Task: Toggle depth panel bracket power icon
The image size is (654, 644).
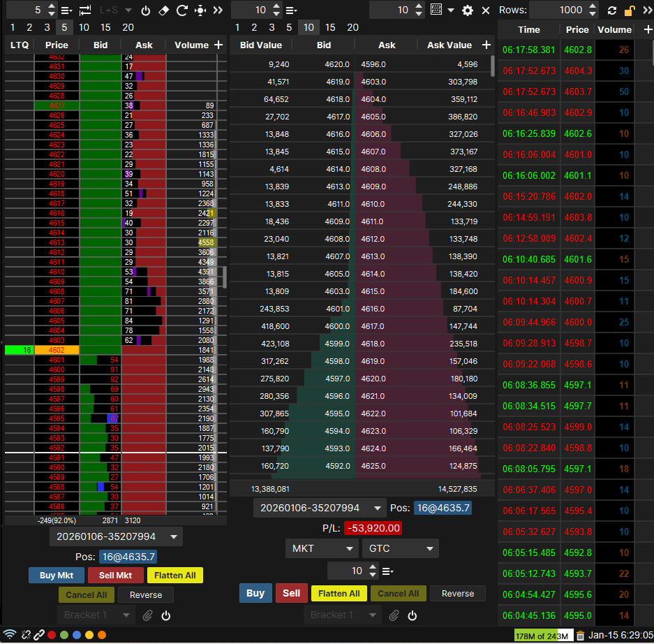Action: 413,615
